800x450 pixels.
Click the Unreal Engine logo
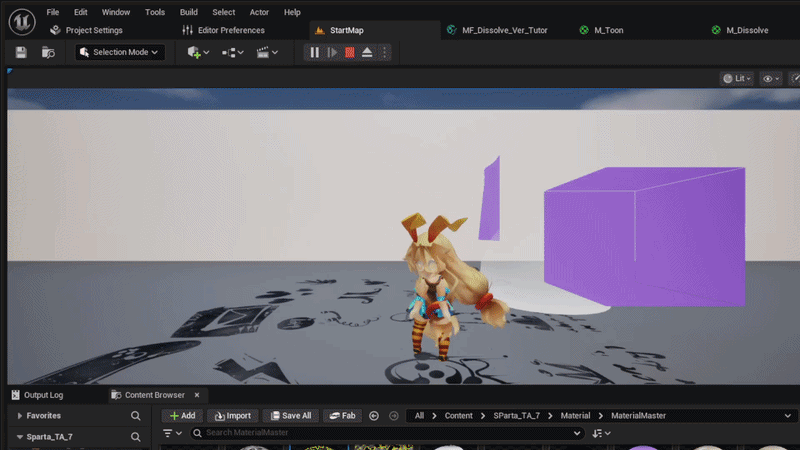22,21
